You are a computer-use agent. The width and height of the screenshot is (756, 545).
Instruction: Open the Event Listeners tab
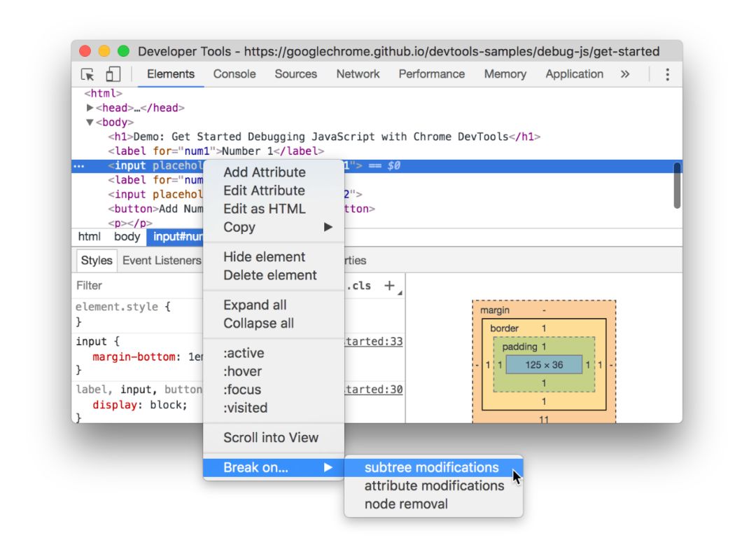162,261
